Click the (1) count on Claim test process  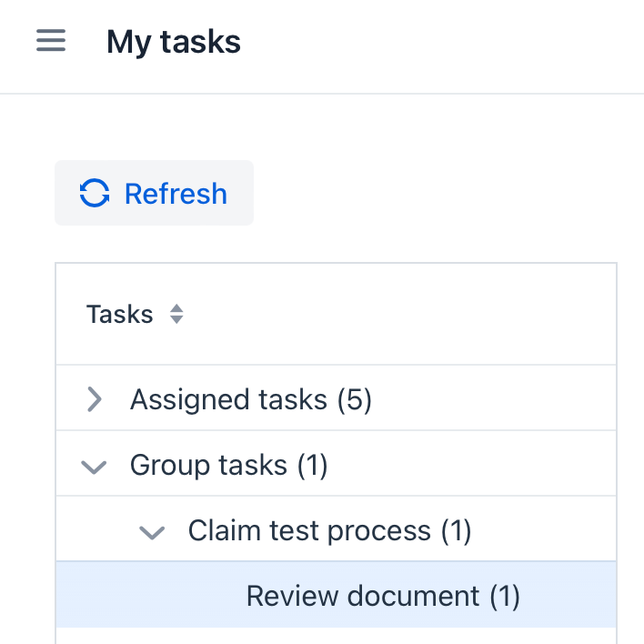pos(456,531)
